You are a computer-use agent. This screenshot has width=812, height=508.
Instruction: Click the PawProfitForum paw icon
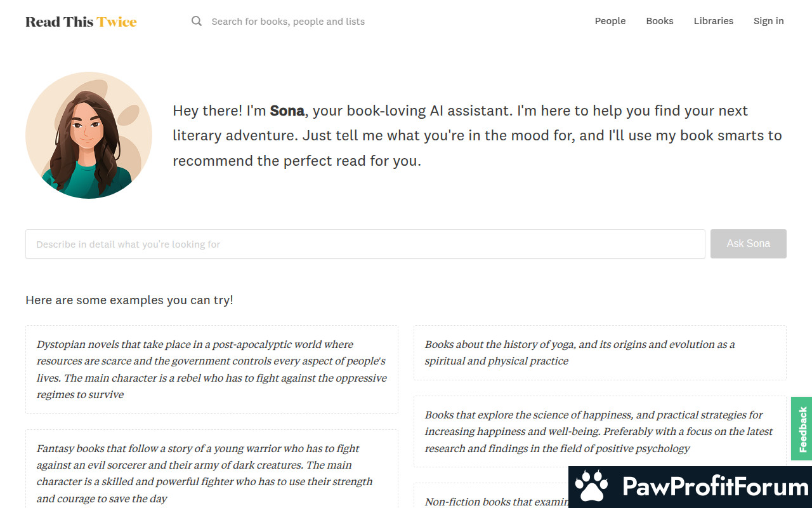coord(592,487)
